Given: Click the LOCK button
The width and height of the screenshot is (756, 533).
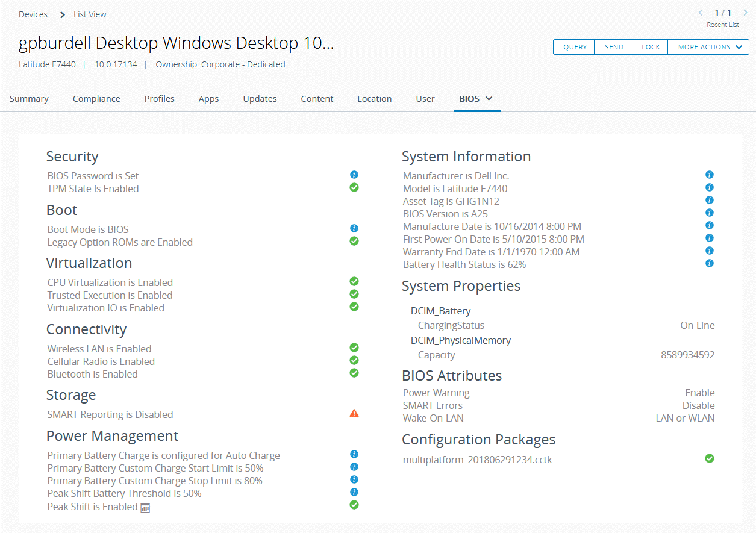Looking at the screenshot, I should (649, 46).
